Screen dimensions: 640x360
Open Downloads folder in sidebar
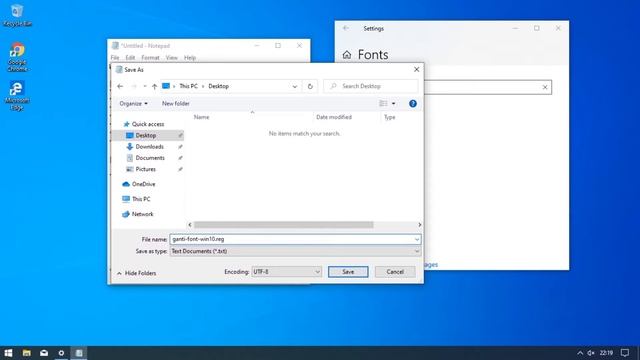pyautogui.click(x=149, y=147)
